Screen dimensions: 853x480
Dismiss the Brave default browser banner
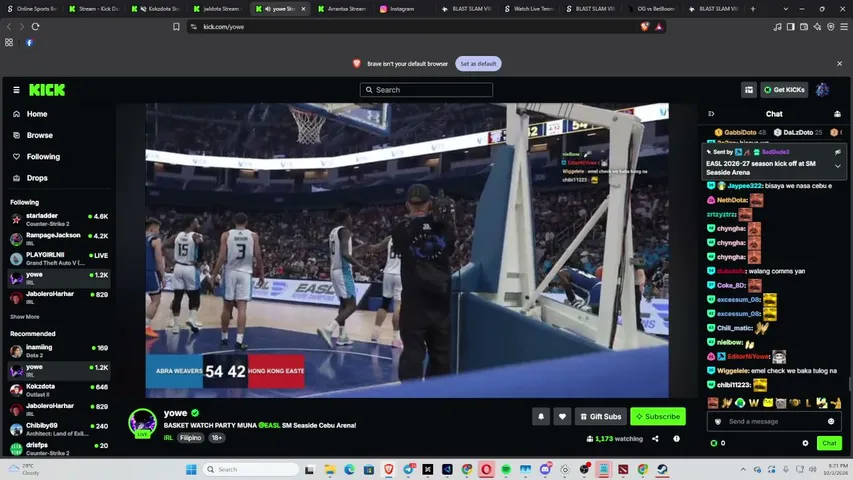[x=839, y=64]
